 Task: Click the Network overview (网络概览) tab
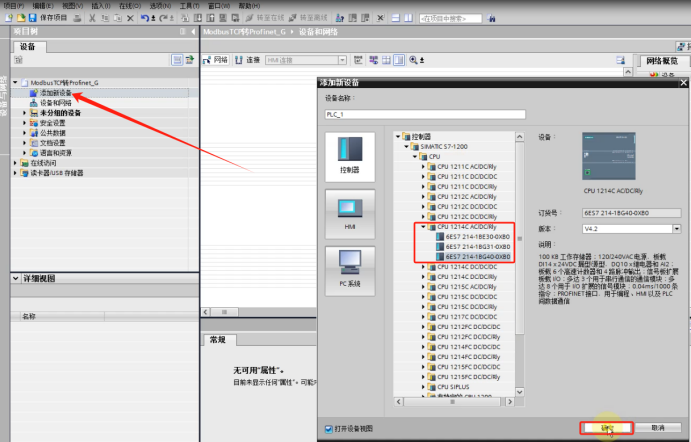[662, 61]
